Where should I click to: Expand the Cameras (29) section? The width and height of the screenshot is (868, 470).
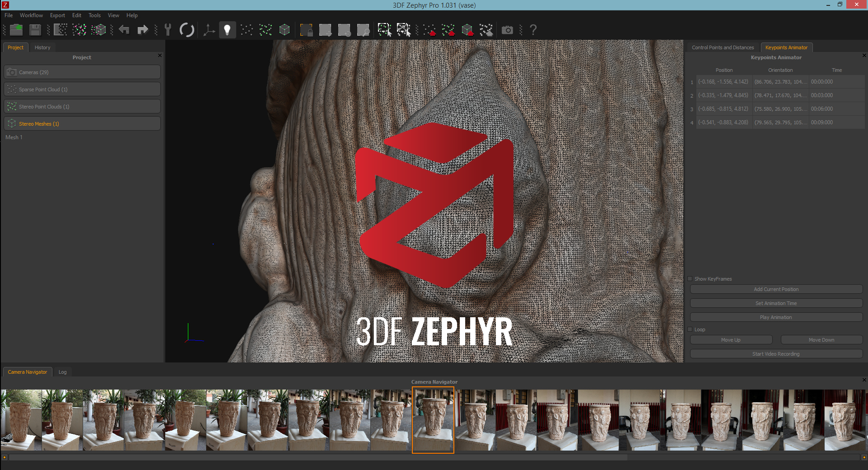pyautogui.click(x=82, y=72)
